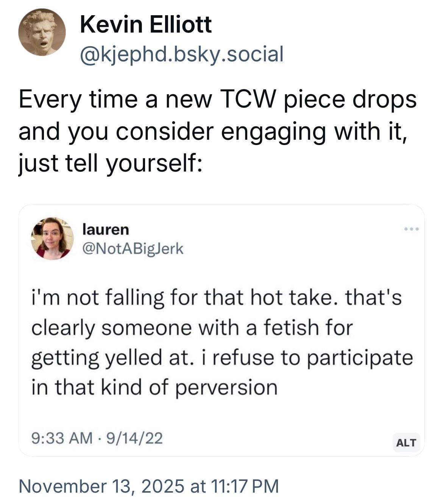Click the line "just tell yourself:"
Screen dimensions: 443x504
(111, 163)
